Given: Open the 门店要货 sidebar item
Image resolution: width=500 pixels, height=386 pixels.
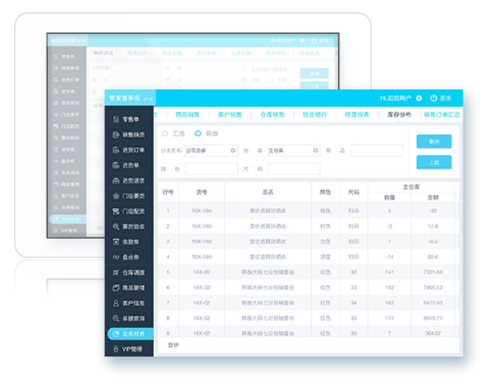Looking at the screenshot, I should pyautogui.click(x=129, y=196).
